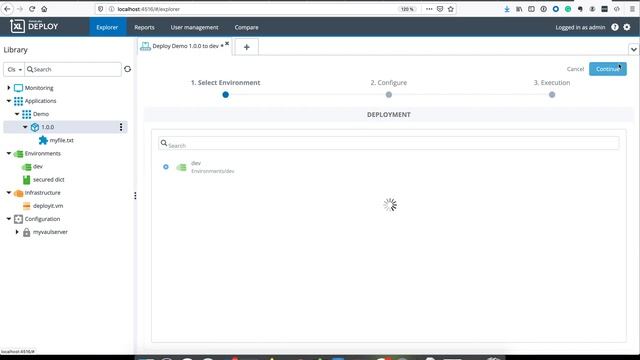
Task: Click the Environments/dev path text
Action: click(x=213, y=171)
